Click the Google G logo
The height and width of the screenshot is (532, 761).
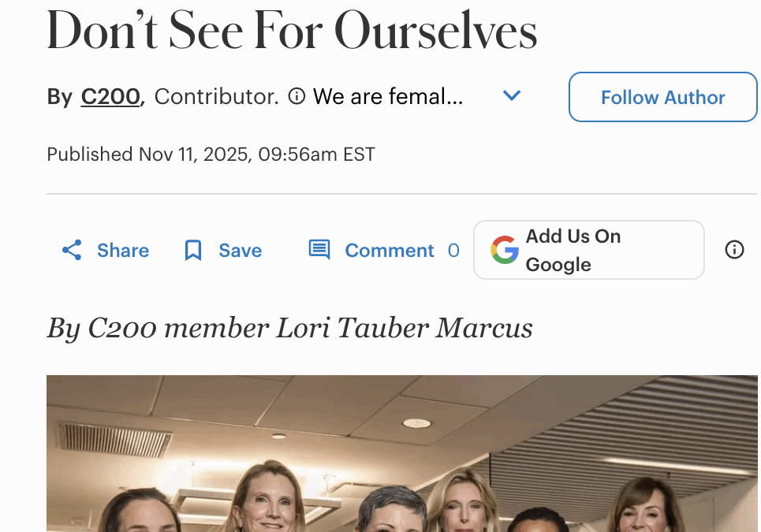pyautogui.click(x=504, y=250)
